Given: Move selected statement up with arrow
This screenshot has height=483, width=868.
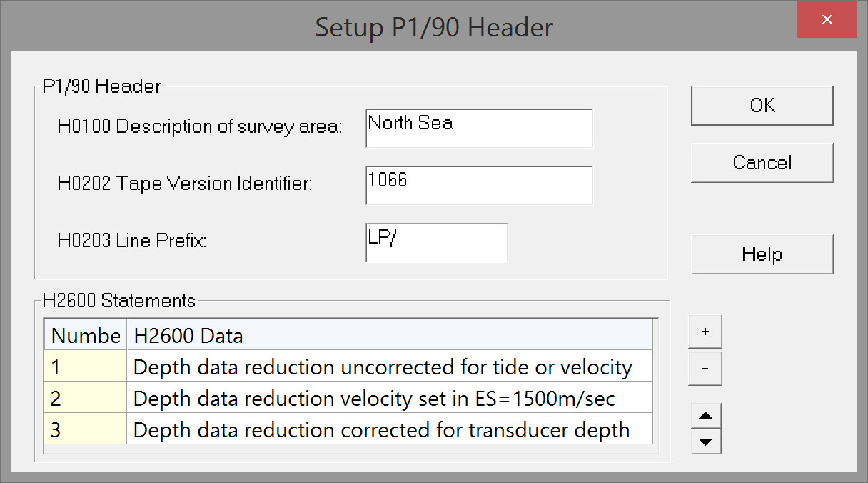Looking at the screenshot, I should 706,416.
